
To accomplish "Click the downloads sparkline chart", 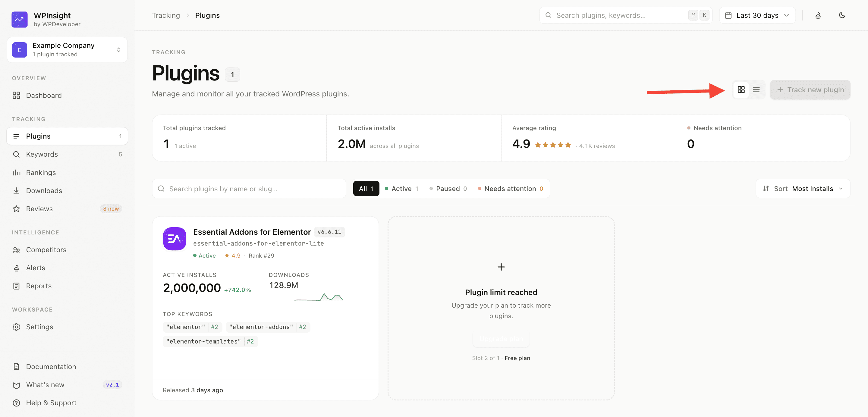I will 319,297.
